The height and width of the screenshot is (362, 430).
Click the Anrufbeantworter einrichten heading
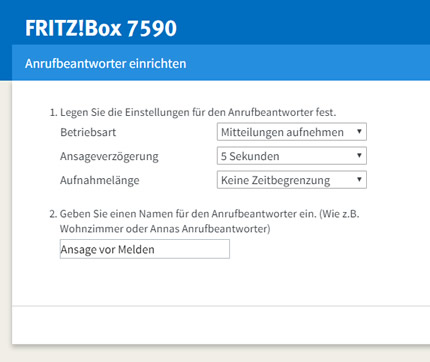click(105, 63)
